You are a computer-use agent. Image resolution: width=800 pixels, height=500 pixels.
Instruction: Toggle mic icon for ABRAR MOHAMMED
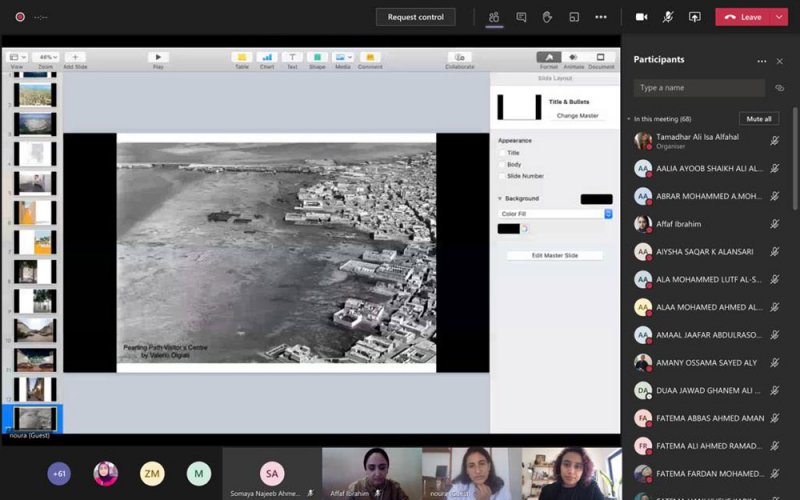coord(774,196)
